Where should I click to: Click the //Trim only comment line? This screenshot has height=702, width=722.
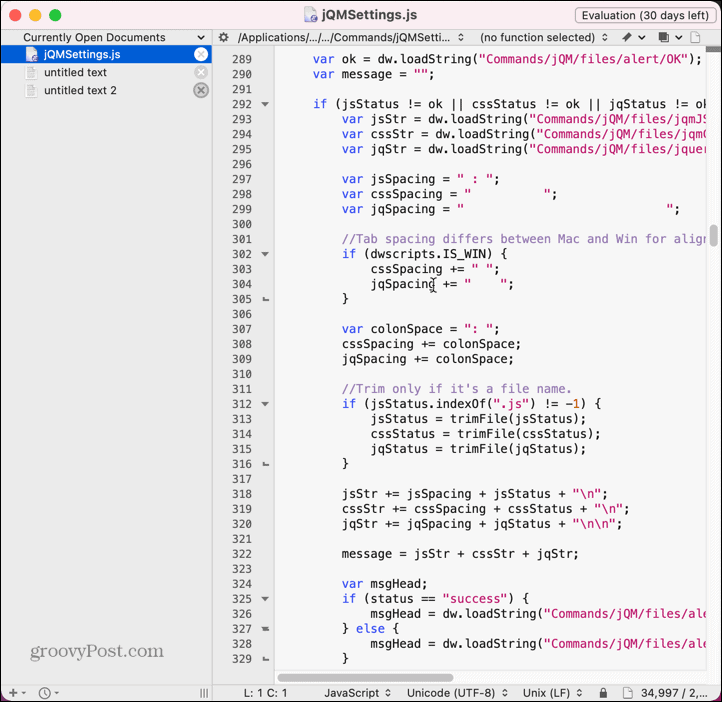pyautogui.click(x=456, y=389)
